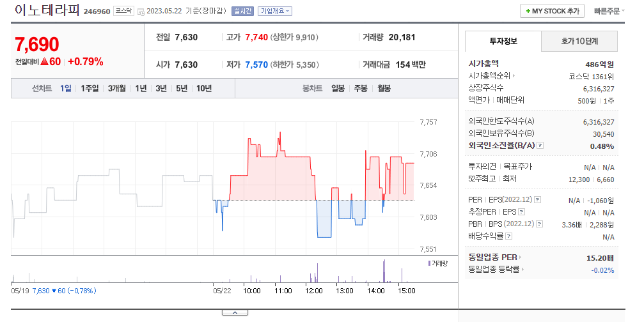Click the 0.48% foreign ownership ratio
The width and height of the screenshot is (644, 322).
click(x=602, y=146)
